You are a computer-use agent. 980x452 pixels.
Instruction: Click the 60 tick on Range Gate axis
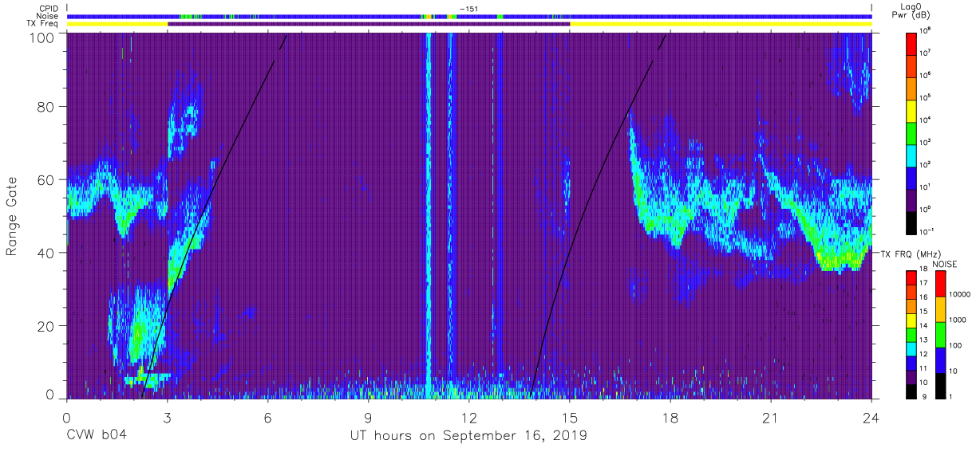coord(47,180)
